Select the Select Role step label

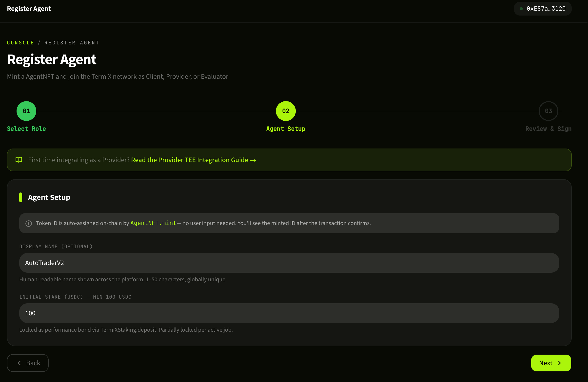(x=26, y=129)
